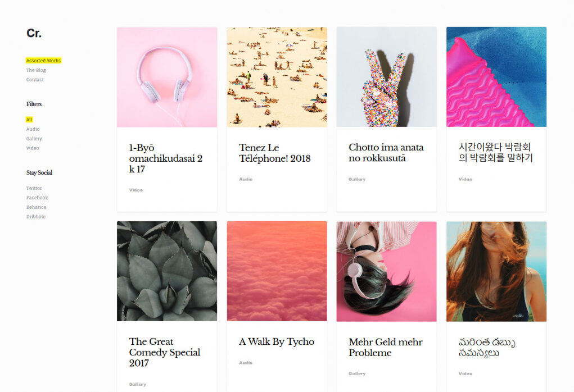Open A Walk By Tycho post
This screenshot has height=392, width=574.
[x=277, y=341]
